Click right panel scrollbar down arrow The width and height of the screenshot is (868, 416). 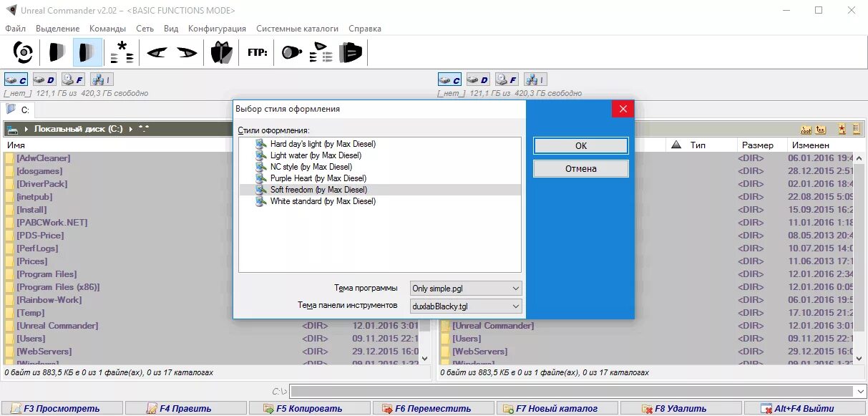[859, 357]
